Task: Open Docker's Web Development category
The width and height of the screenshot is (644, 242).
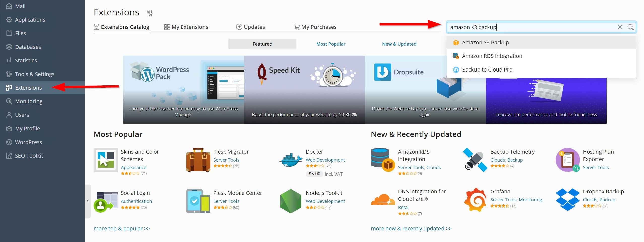Action: (325, 160)
